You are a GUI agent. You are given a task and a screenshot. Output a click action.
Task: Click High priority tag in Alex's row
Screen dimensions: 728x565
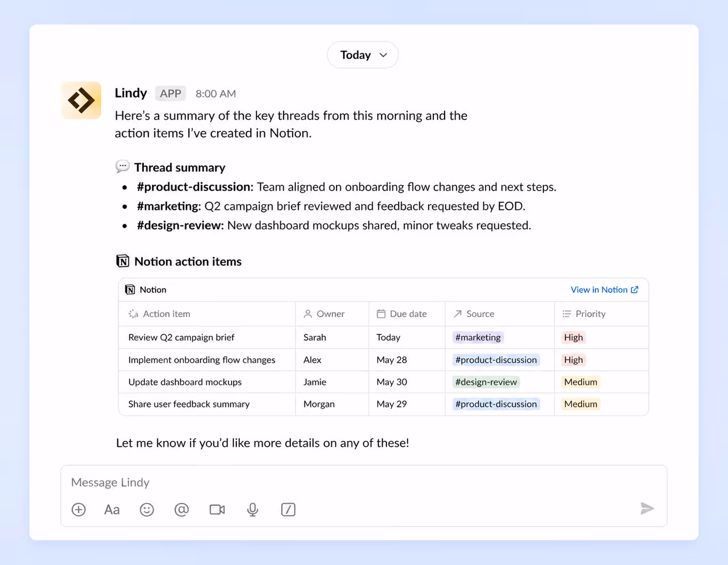[573, 360]
